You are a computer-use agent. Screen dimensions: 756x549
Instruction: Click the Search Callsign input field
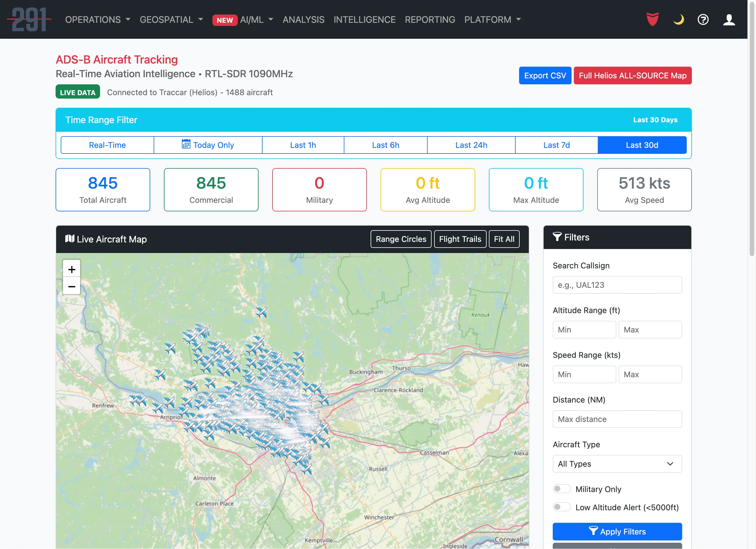tap(617, 285)
